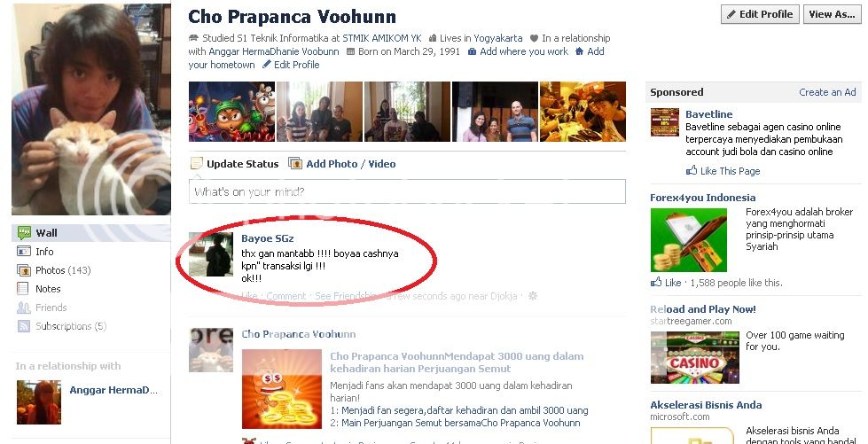Click Like This Page under Bavetline
The width and height of the screenshot is (868, 444).
click(x=730, y=171)
